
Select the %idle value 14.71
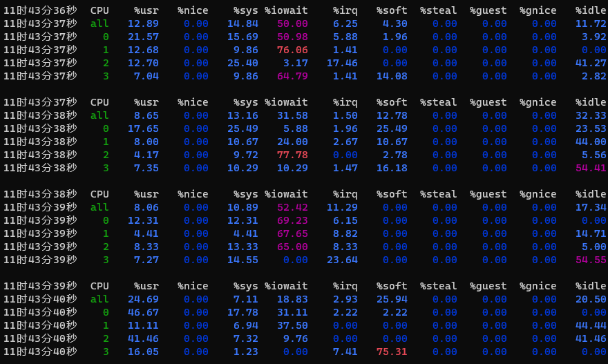[x=591, y=233]
